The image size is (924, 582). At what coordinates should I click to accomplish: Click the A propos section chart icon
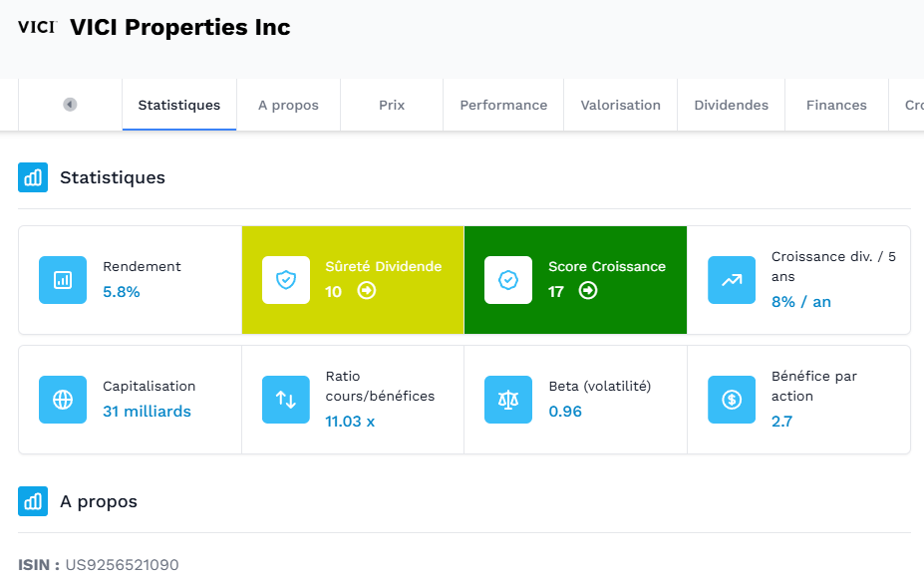click(x=33, y=501)
